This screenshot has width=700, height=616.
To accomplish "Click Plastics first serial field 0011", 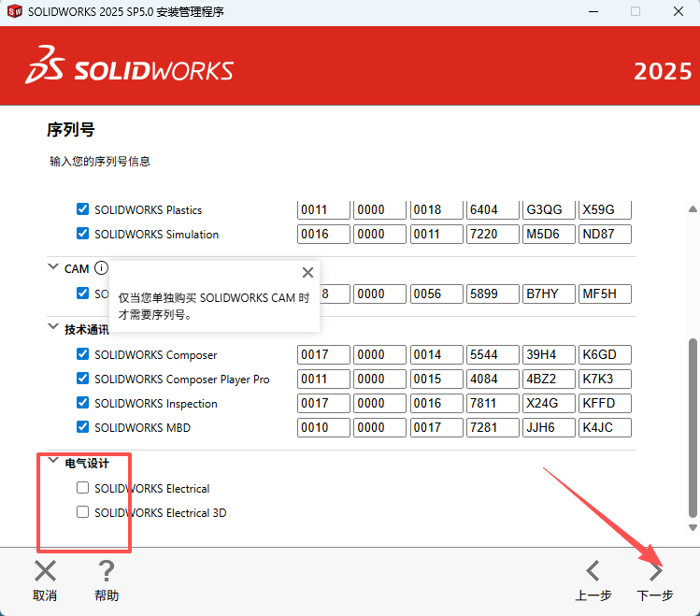I will (x=323, y=209).
